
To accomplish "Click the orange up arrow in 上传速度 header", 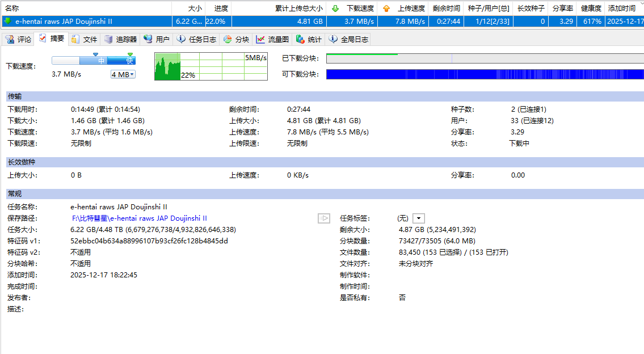I will pyautogui.click(x=386, y=9).
